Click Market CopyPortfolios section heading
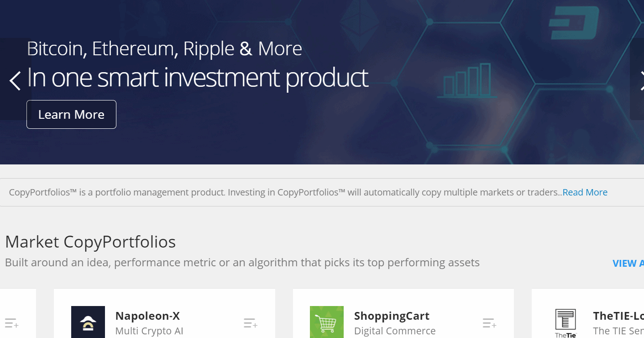Viewport: 644px width, 338px height. (x=90, y=242)
